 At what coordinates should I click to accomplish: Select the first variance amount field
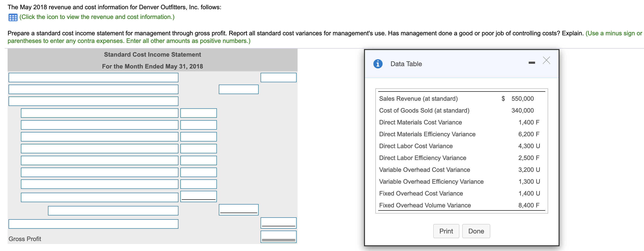tap(198, 113)
